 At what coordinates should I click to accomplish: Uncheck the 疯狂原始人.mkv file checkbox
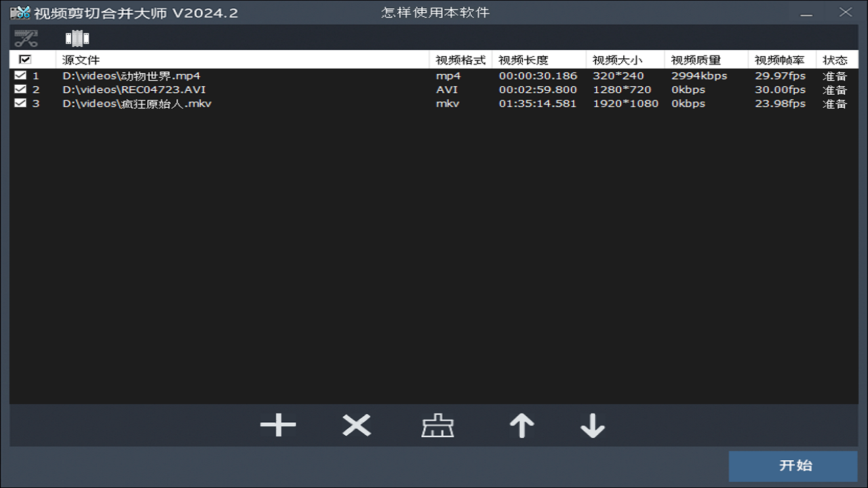[20, 103]
